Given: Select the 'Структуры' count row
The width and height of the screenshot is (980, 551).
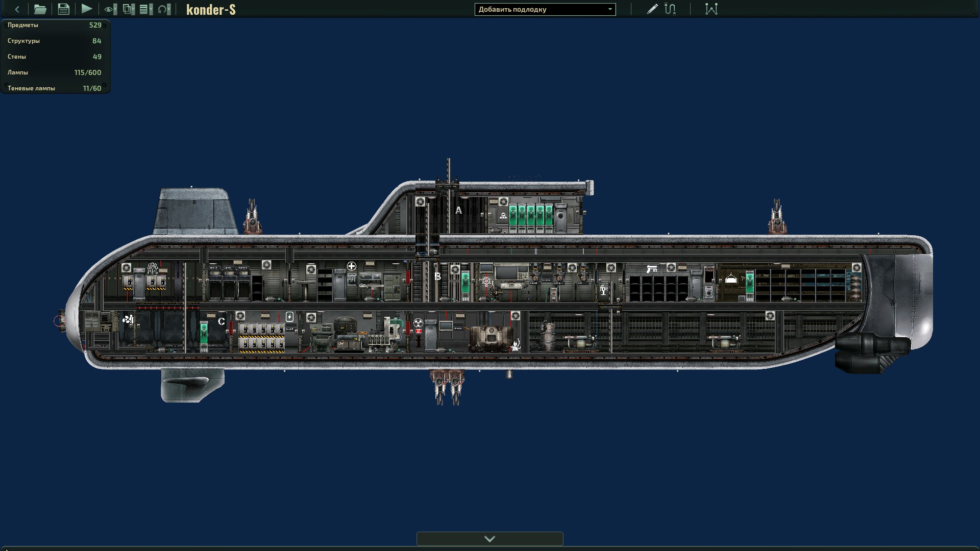Looking at the screenshot, I should [55, 41].
